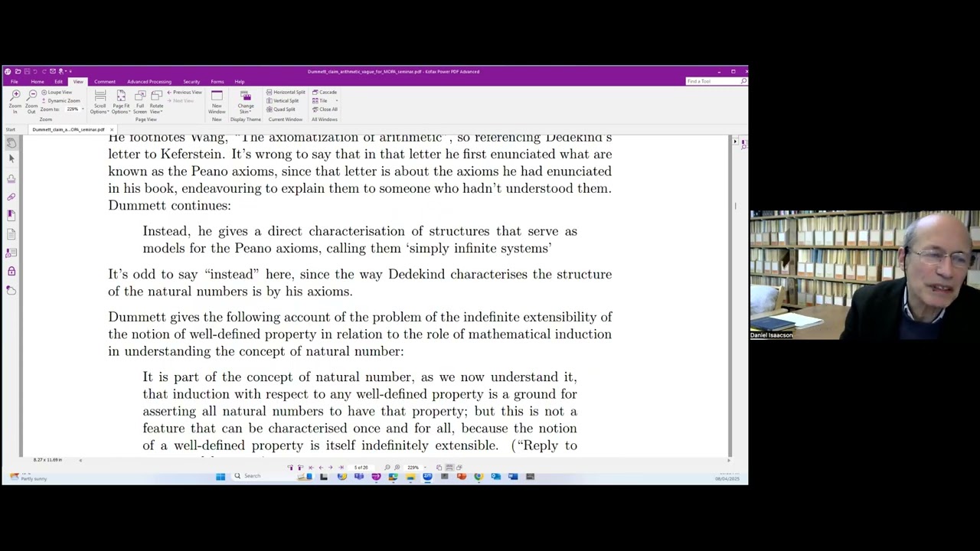Close the Dummett seminar PDF tab
The image size is (980, 551).
point(111,129)
